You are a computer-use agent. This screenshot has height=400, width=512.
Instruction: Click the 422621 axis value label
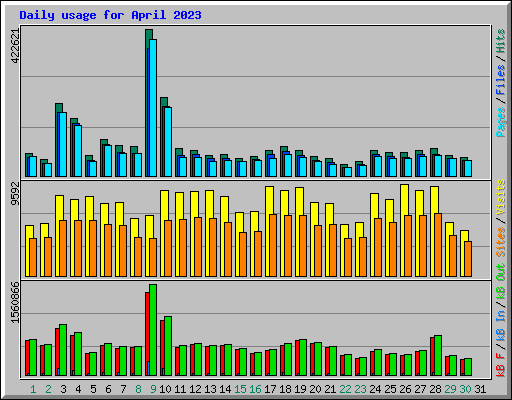pyautogui.click(x=15, y=46)
